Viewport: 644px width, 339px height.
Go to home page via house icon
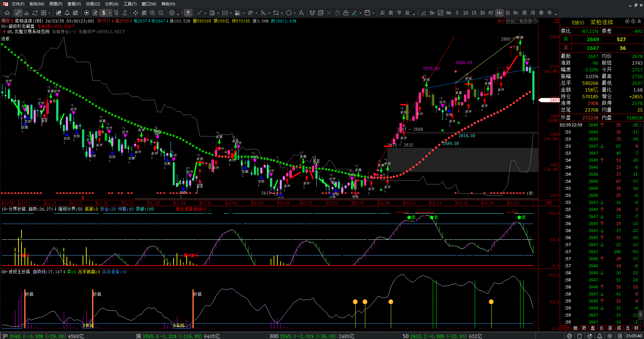pos(7,13)
